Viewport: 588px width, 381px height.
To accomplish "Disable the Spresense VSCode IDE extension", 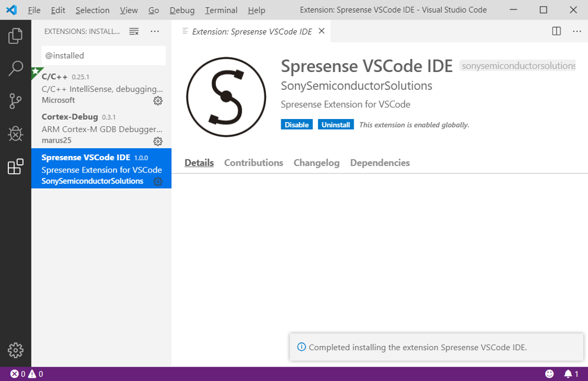I will tap(296, 124).
